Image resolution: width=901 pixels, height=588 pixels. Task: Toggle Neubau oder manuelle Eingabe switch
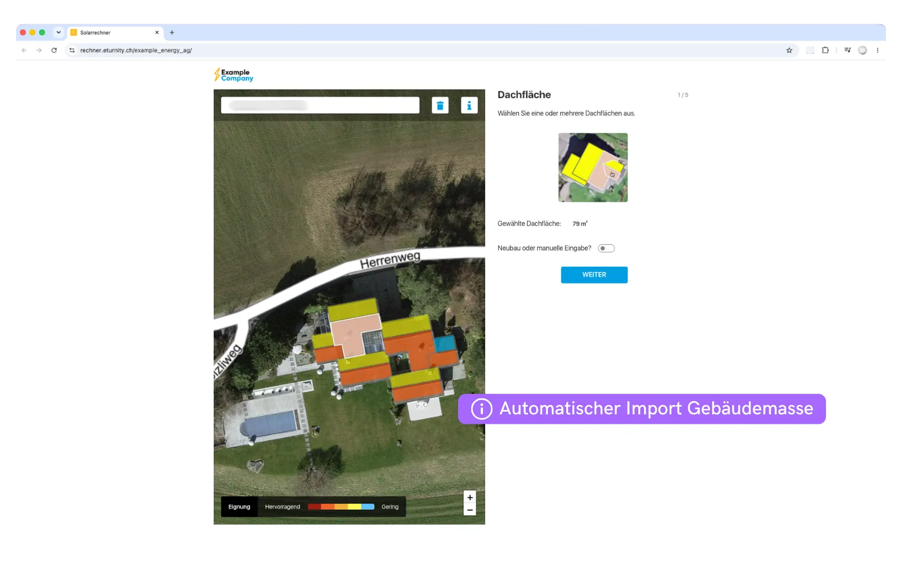click(x=606, y=249)
